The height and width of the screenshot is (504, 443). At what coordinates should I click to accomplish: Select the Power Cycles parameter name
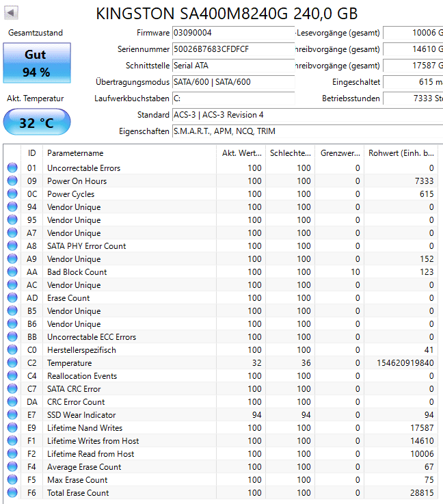(70, 194)
